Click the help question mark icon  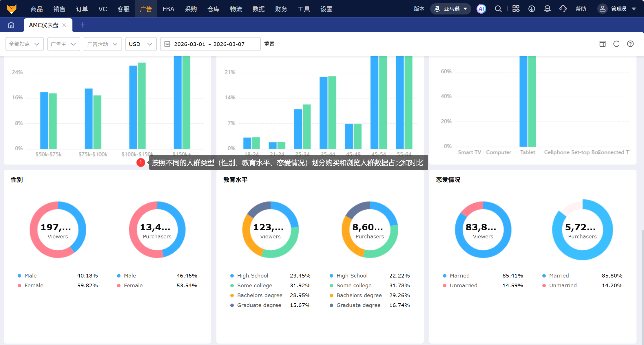click(630, 44)
